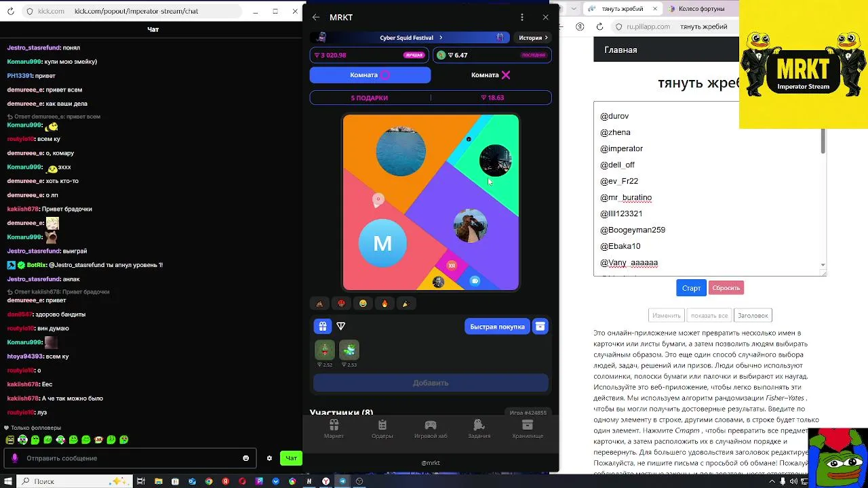Click the Добавить button
This screenshot has height=488, width=868.
click(x=431, y=383)
